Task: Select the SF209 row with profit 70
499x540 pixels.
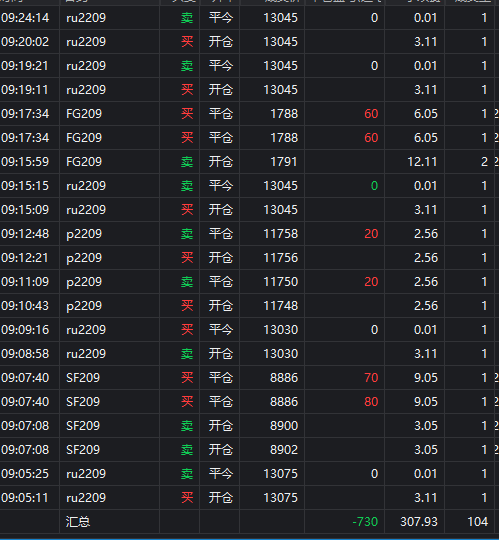Action: [249, 377]
